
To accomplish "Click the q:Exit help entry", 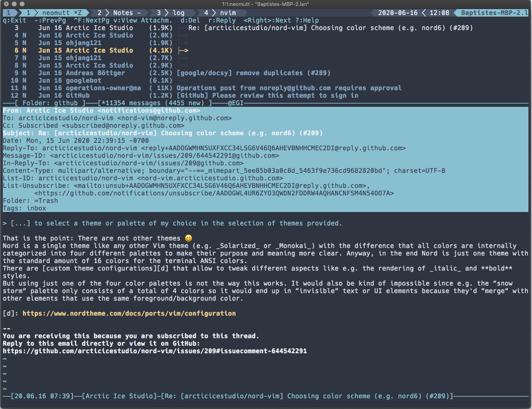I will click(x=15, y=20).
